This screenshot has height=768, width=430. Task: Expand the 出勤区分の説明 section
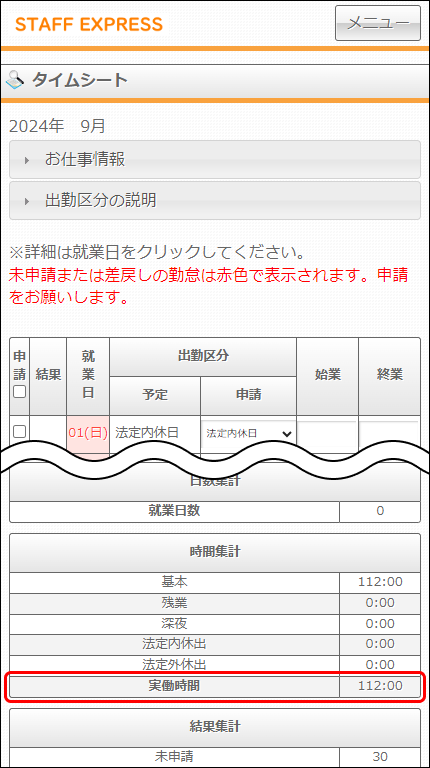215,200
